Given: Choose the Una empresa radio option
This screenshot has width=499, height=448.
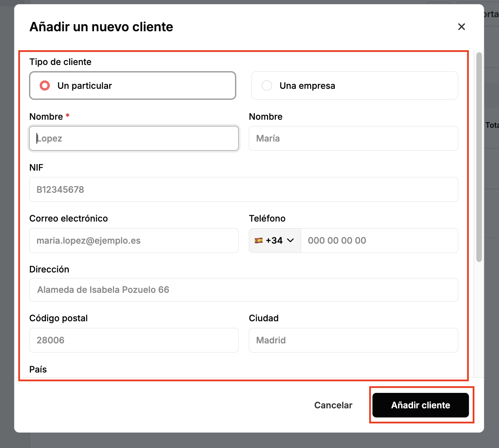Looking at the screenshot, I should 354,86.
